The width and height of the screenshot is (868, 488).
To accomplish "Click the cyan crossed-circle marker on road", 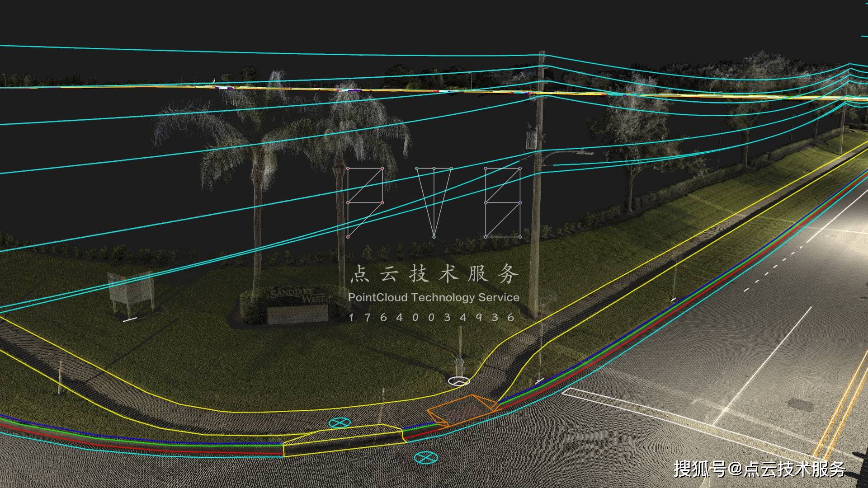I will (426, 458).
